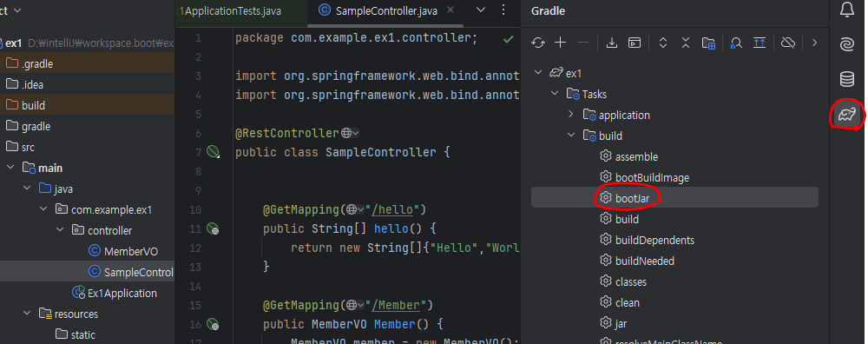
Task: Toggle select opened file option in Gradle toolbar
Action: point(759,43)
